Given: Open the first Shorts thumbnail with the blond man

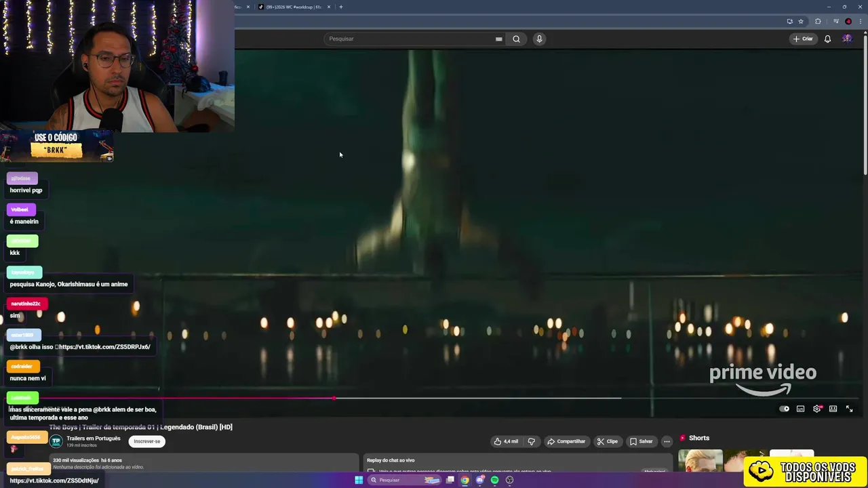Looking at the screenshot, I should click(701, 461).
